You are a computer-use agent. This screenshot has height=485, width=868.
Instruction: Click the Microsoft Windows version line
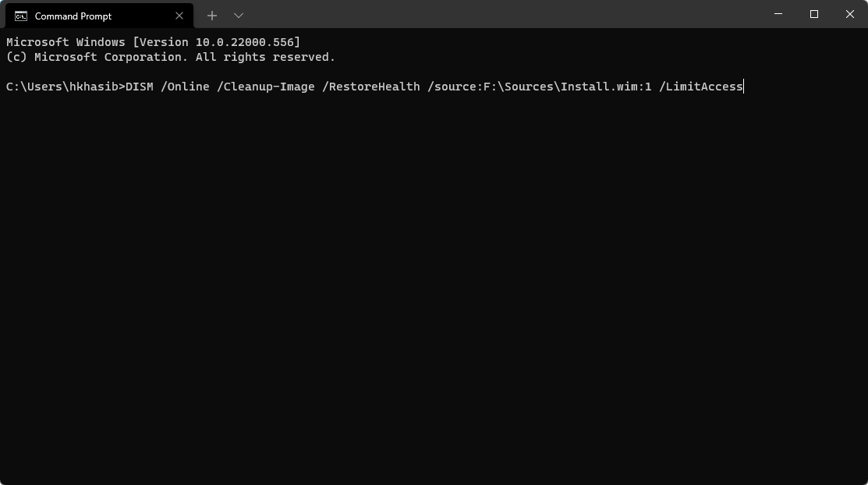tap(153, 42)
